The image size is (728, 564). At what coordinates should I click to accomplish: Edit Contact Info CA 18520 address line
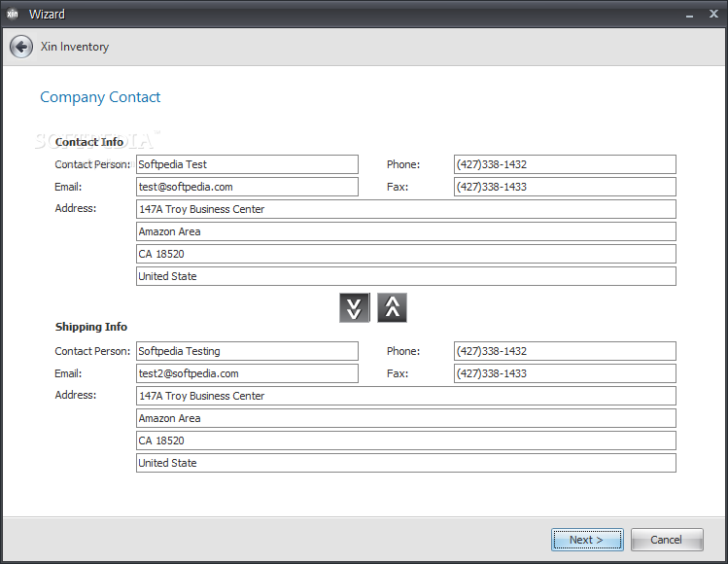[406, 254]
